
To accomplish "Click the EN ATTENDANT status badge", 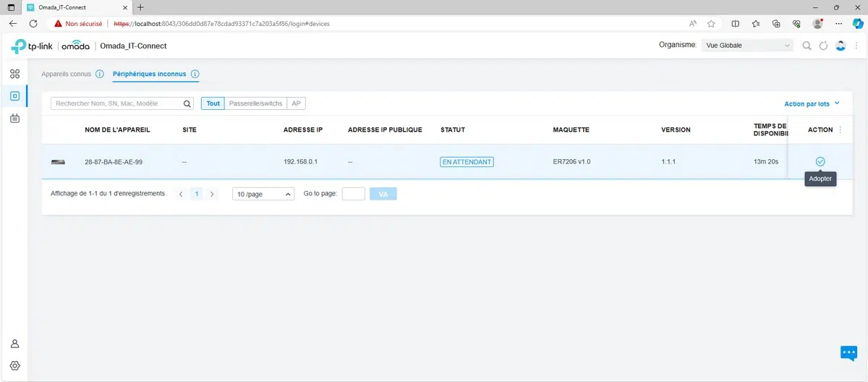I will [467, 162].
